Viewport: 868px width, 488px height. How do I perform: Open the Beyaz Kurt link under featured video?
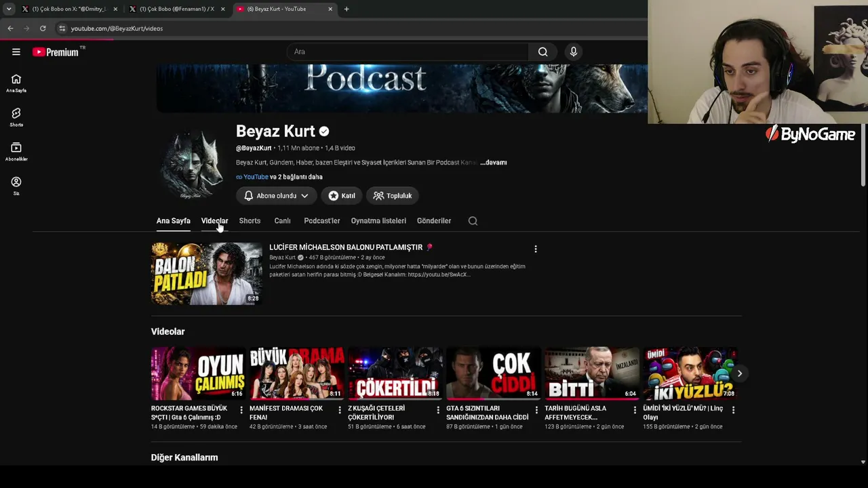tap(283, 258)
